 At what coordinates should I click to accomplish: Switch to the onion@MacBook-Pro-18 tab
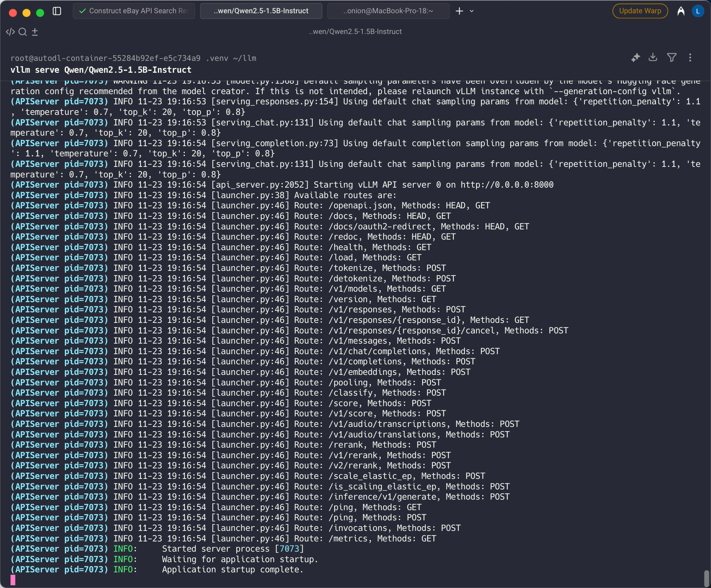[x=388, y=11]
